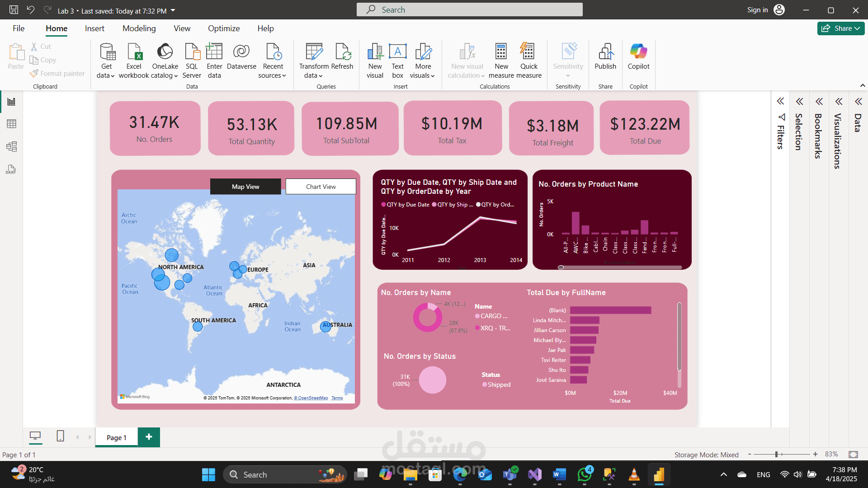Image resolution: width=868 pixels, height=488 pixels.
Task: Open Copilot from ribbon
Action: (x=638, y=56)
